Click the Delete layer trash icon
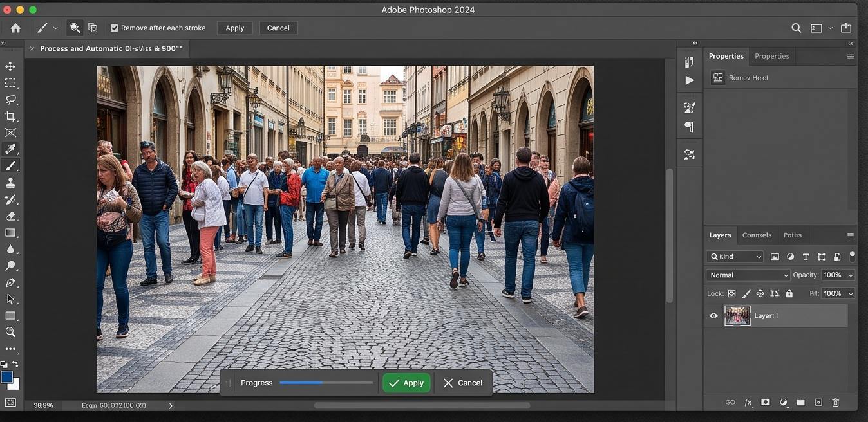 [x=836, y=402]
